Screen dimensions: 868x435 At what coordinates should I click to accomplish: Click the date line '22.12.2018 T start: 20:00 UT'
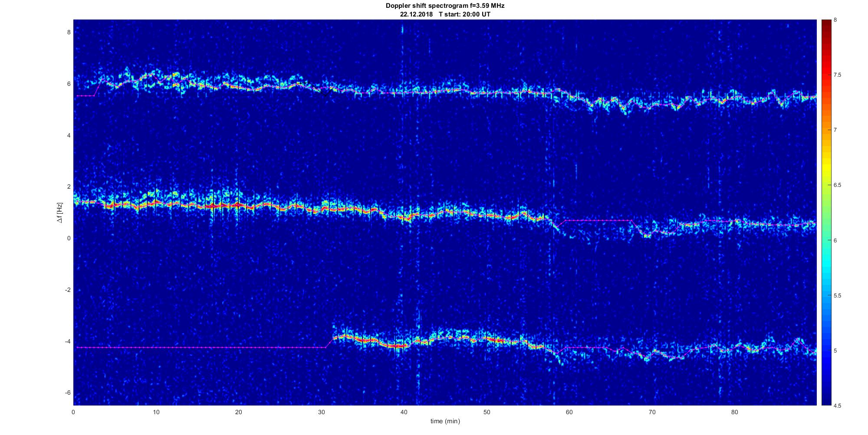[445, 14]
